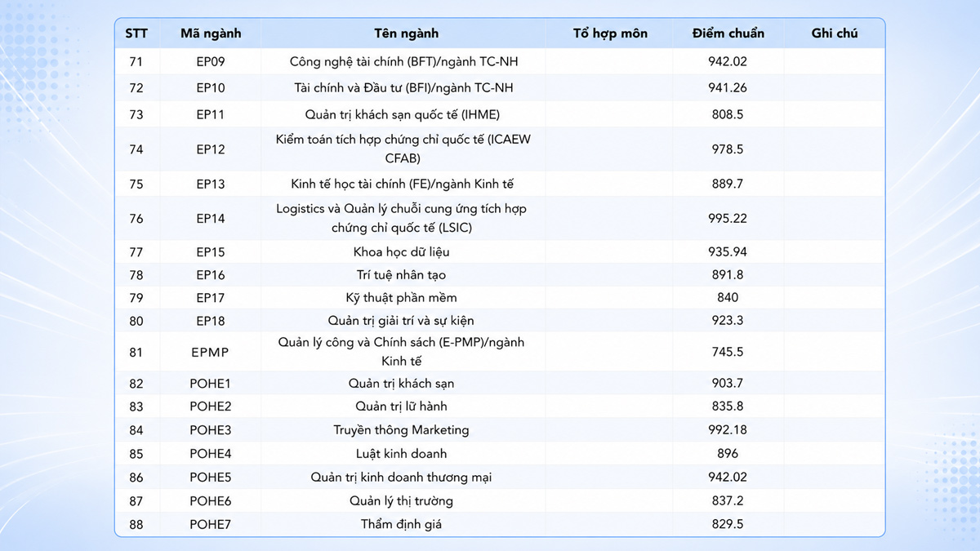Select the Thẩm định giá cell

click(x=401, y=524)
